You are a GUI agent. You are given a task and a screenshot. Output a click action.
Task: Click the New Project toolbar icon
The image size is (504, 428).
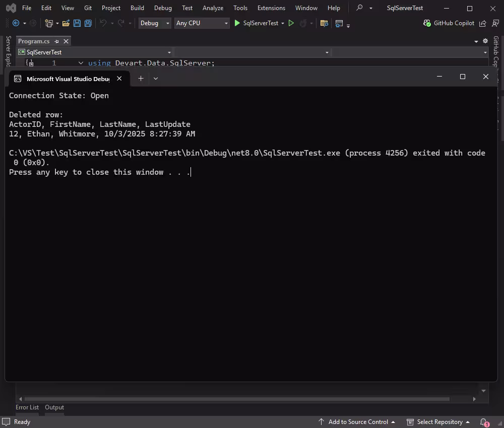click(49, 23)
